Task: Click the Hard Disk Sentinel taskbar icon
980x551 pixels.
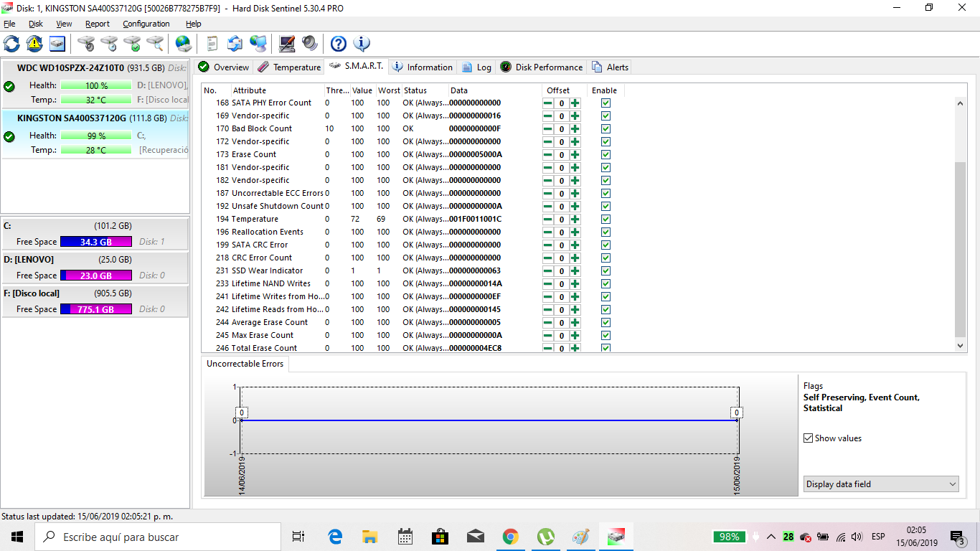Action: tap(616, 537)
